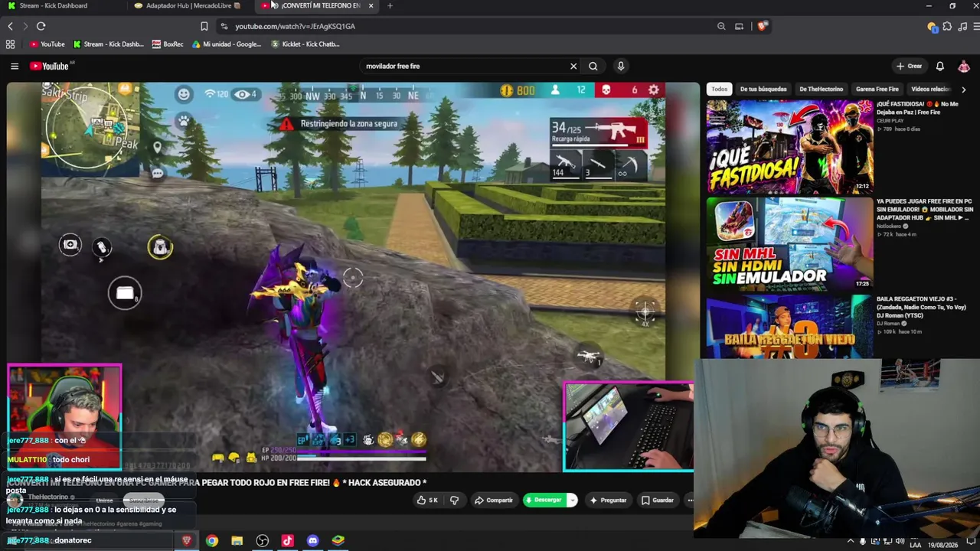Open the YouTube account avatar menu

click(964, 66)
